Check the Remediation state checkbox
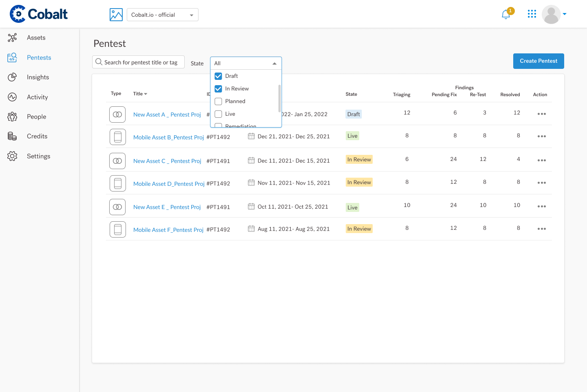 click(218, 125)
